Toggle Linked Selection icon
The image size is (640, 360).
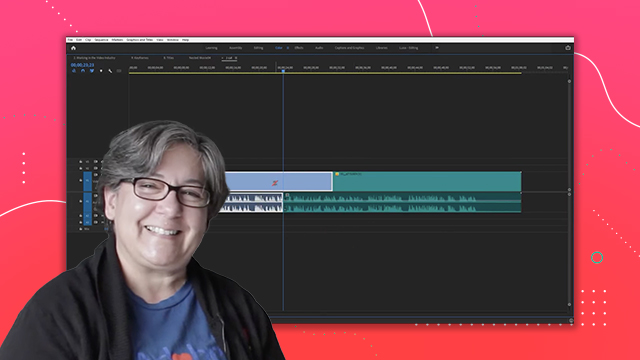[92, 71]
